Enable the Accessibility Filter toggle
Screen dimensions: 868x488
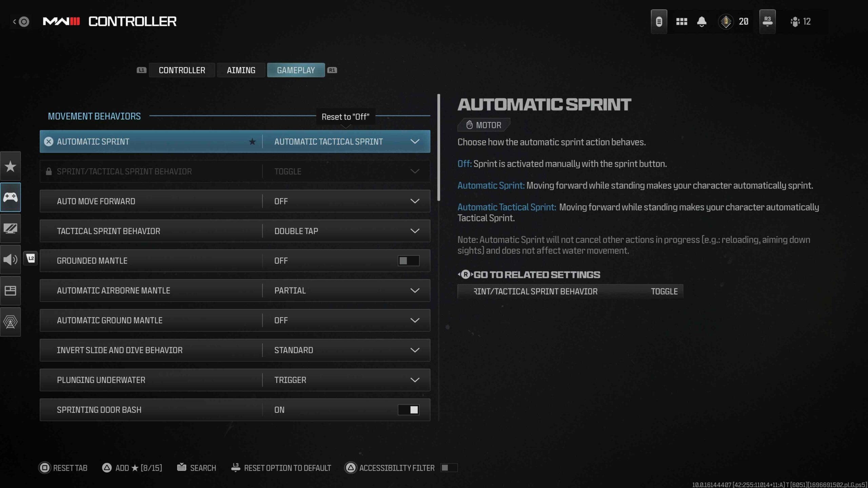[449, 468]
